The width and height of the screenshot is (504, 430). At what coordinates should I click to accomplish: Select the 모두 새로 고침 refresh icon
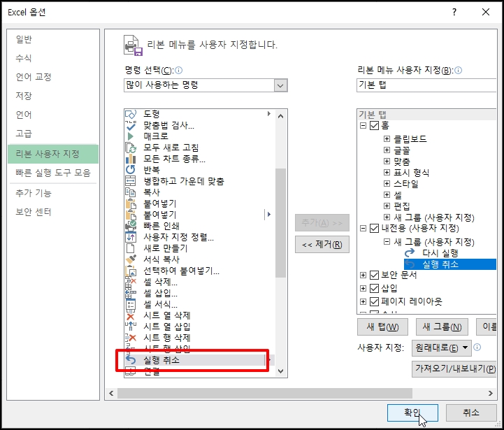(131, 148)
